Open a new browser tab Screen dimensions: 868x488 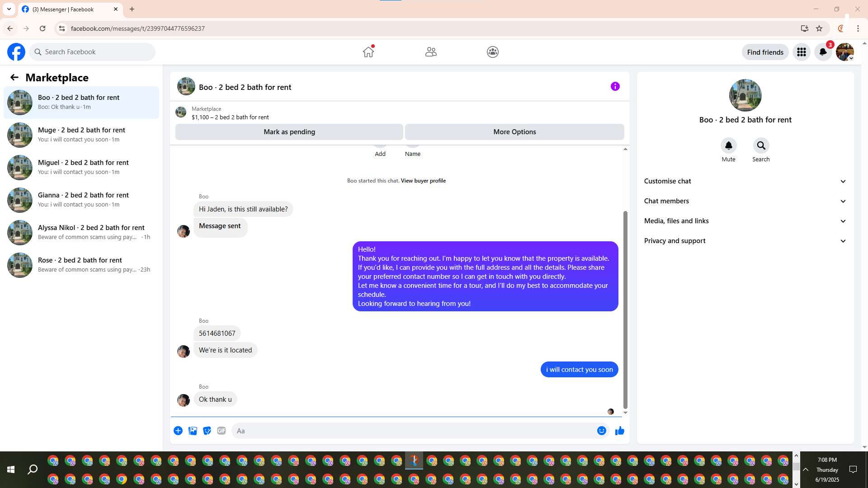(132, 9)
